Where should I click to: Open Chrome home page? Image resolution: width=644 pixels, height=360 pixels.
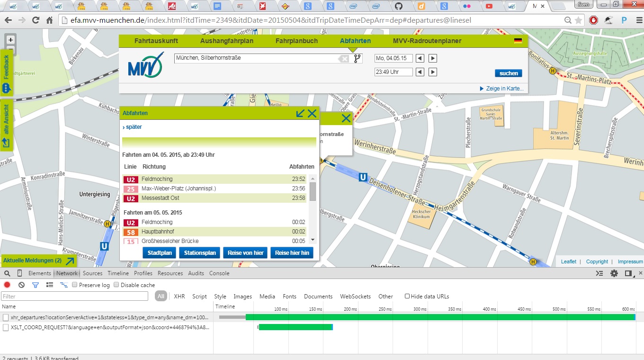[49, 20]
